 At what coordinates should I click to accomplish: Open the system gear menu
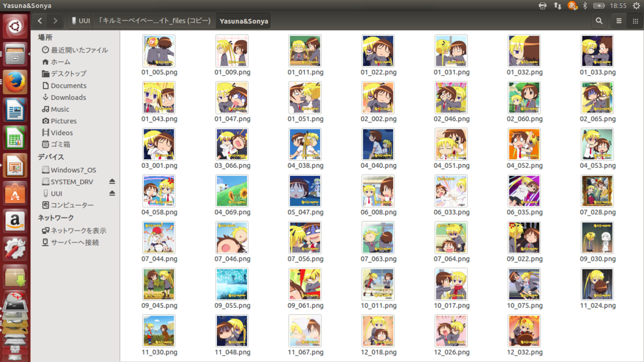tap(636, 6)
